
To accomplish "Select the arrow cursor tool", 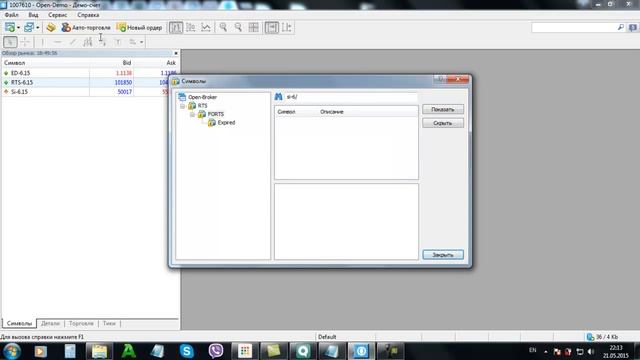I will click(x=10, y=42).
